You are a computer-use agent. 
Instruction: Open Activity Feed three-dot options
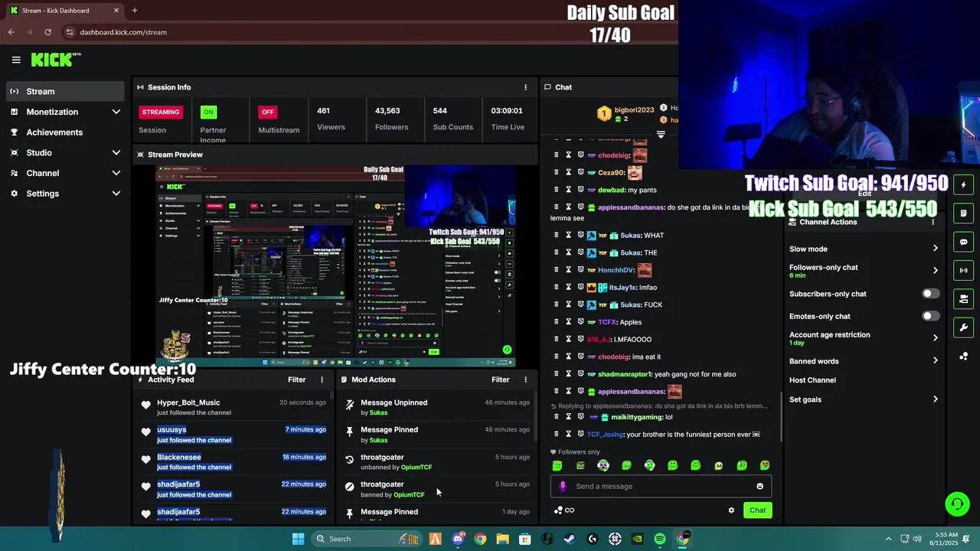point(322,380)
